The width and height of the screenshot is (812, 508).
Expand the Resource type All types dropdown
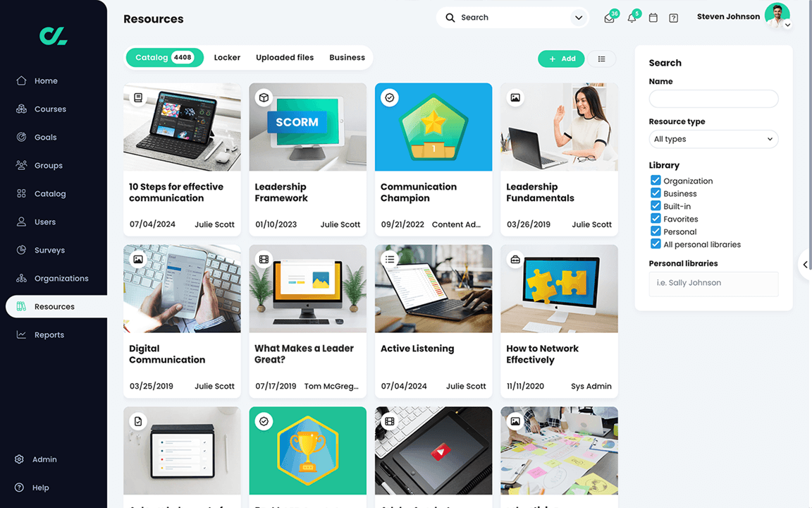[x=713, y=139]
